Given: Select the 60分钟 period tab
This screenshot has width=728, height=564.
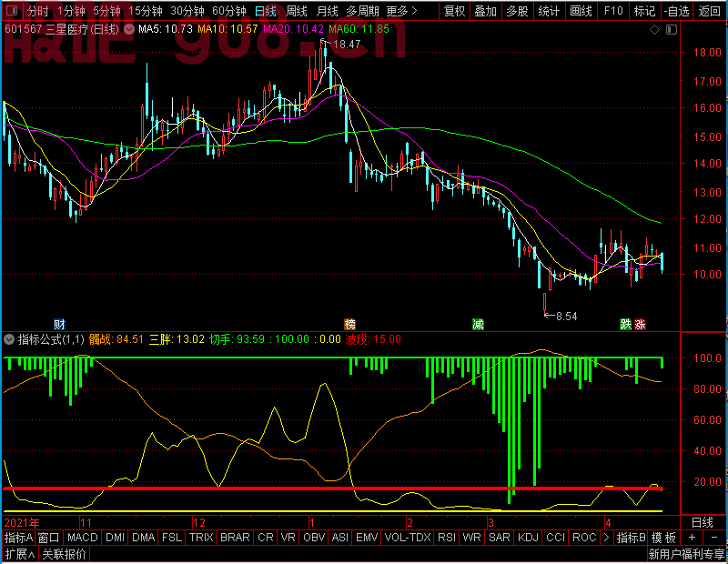Looking at the screenshot, I should 229,11.
